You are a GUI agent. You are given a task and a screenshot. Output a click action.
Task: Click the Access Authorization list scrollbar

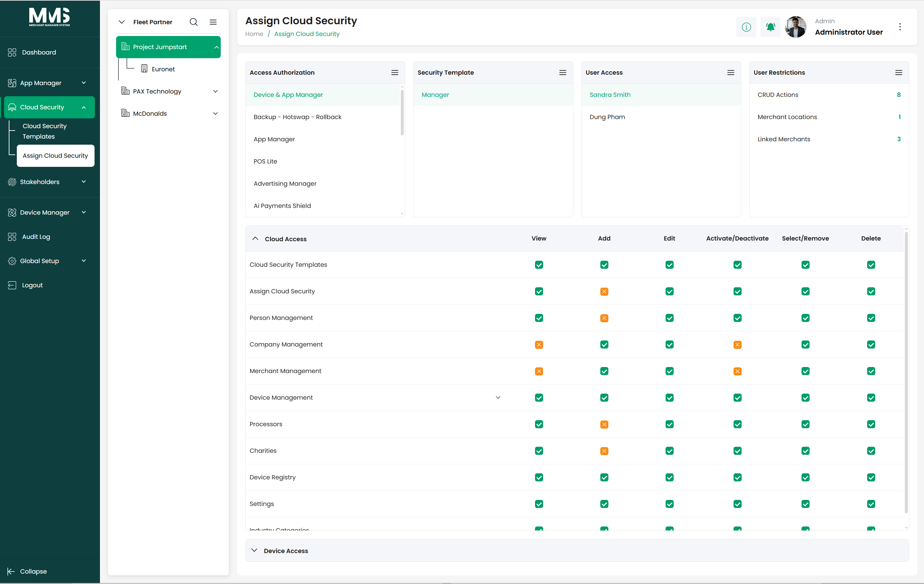tap(402, 112)
